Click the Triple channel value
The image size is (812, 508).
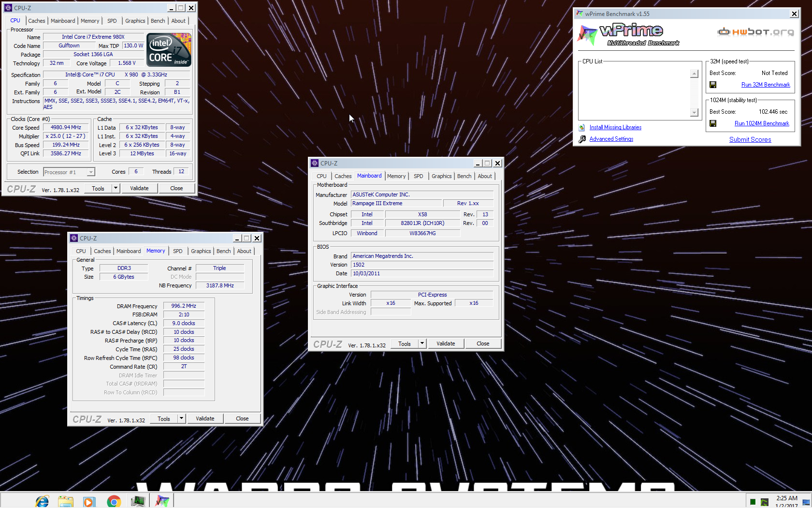coord(220,268)
